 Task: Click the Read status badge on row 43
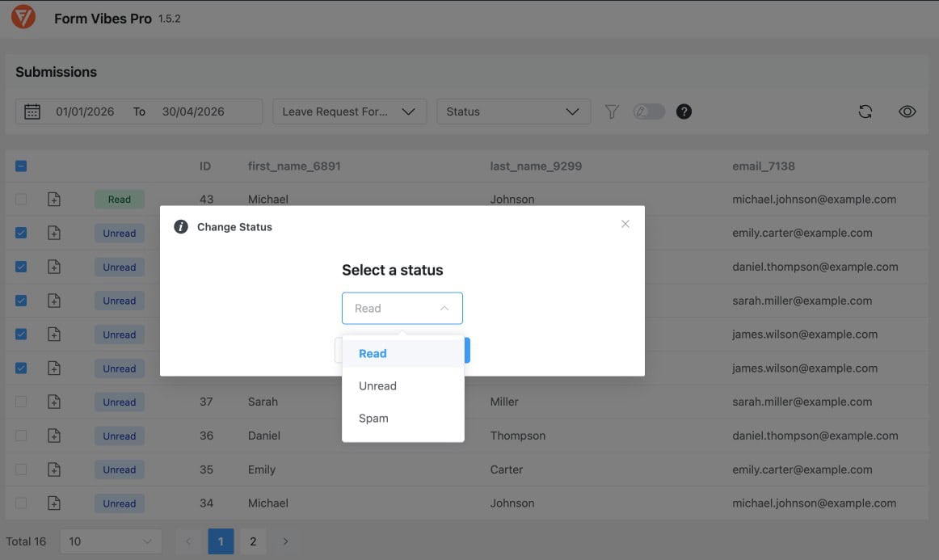point(119,200)
